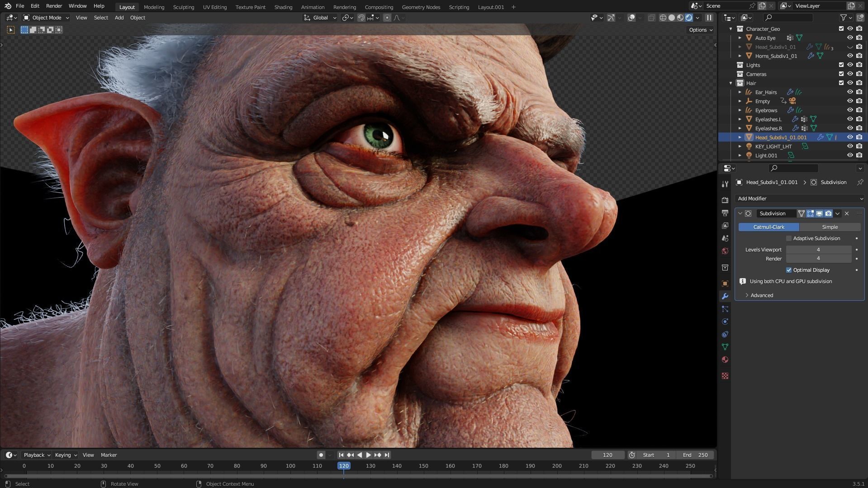
Task: Hide Ear_Hairs with its eye icon
Action: tap(850, 92)
